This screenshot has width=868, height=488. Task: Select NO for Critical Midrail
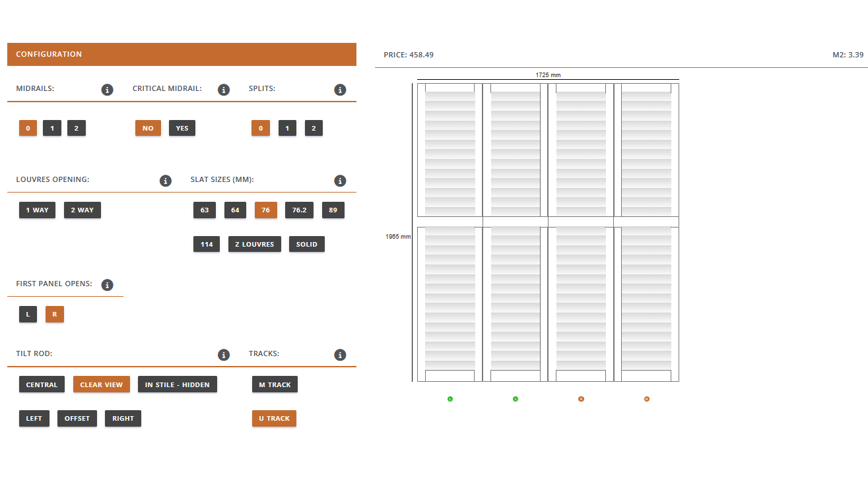click(148, 128)
